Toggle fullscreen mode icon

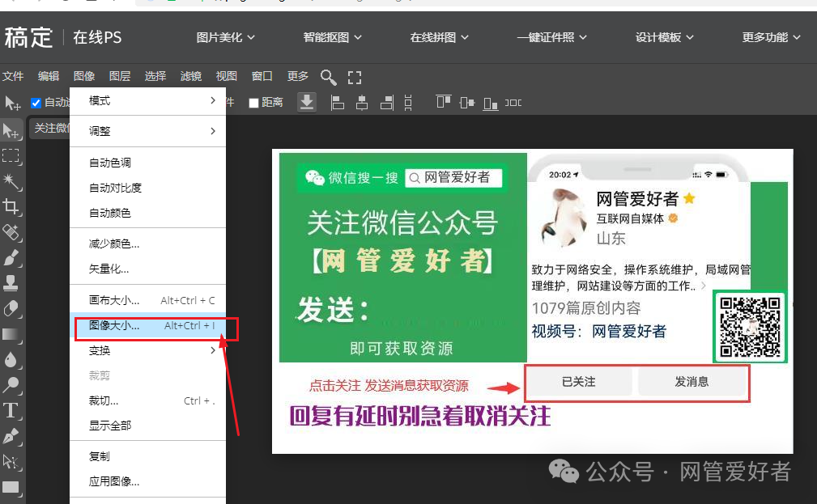(x=355, y=77)
